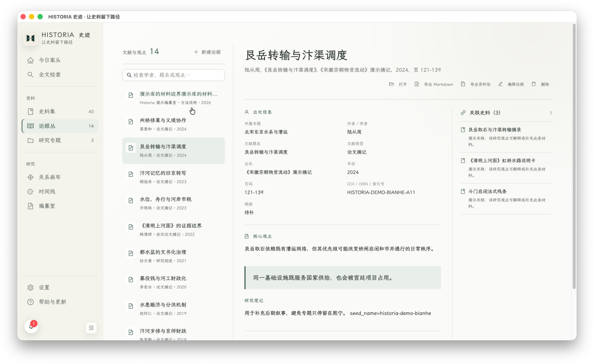This screenshot has height=364, width=594.
Task: Open linked source 艮岳取石与汴渠转输摘录
Action: [506, 137]
